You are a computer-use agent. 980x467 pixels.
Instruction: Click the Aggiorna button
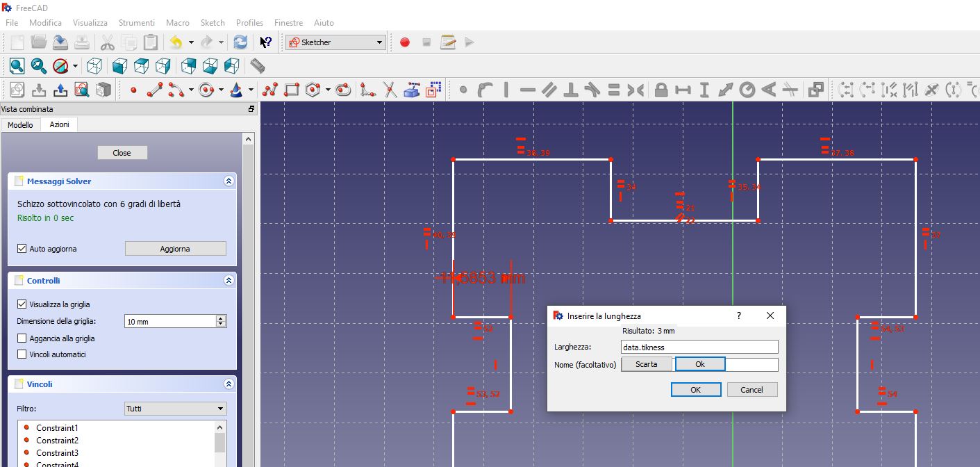click(175, 249)
